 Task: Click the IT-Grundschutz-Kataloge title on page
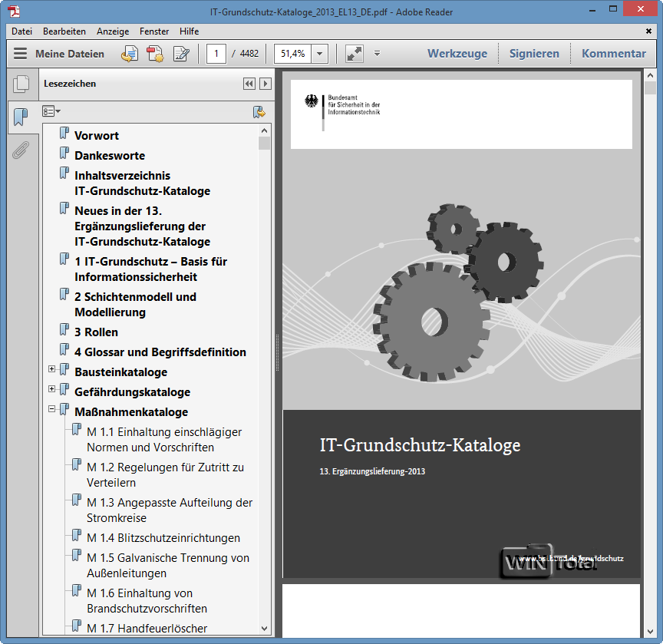click(x=420, y=445)
